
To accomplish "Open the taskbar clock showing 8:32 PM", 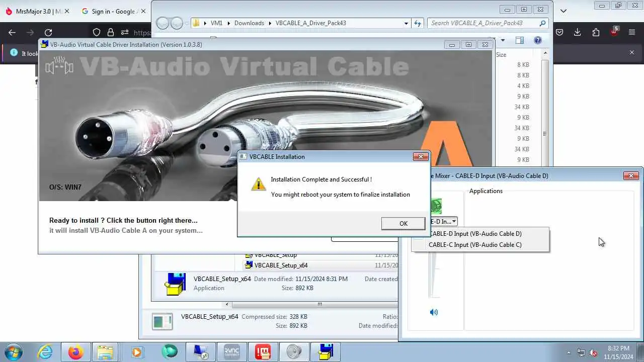I will (618, 352).
